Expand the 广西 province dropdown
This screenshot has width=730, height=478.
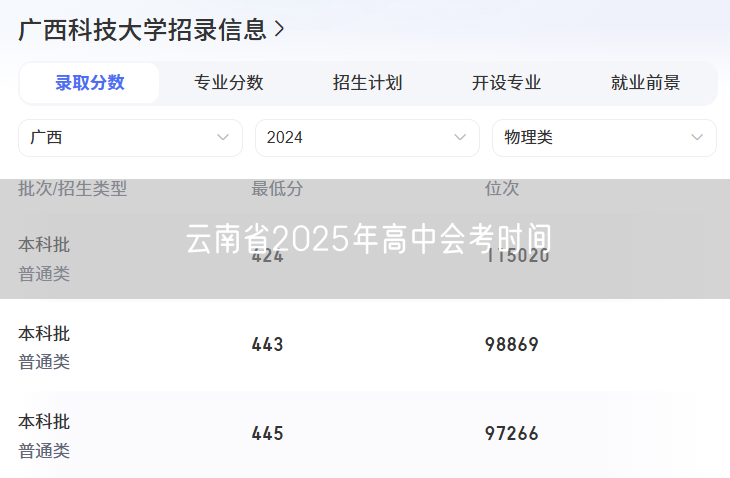click(x=130, y=138)
